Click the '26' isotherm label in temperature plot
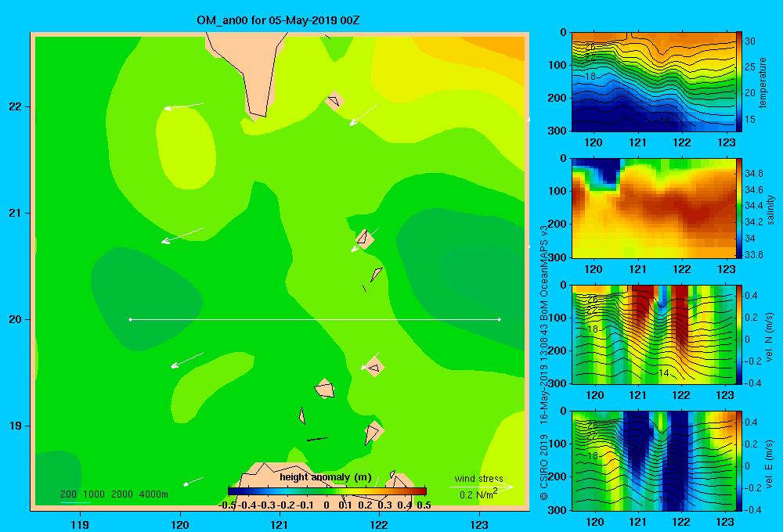 (x=590, y=46)
